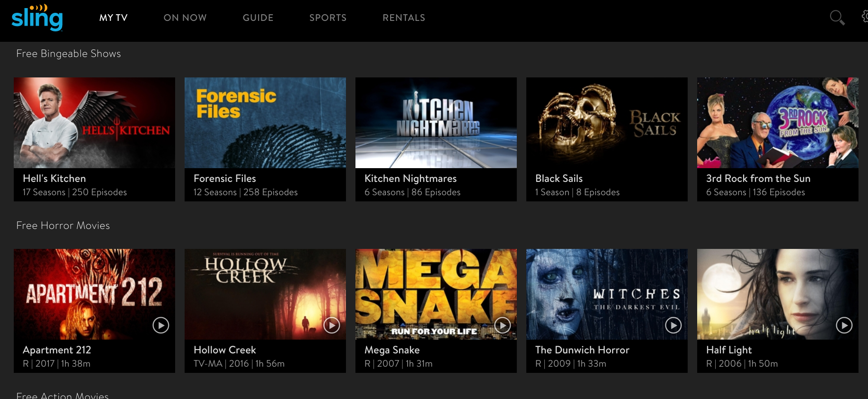Play Hollow Creek using its play icon

tap(332, 325)
